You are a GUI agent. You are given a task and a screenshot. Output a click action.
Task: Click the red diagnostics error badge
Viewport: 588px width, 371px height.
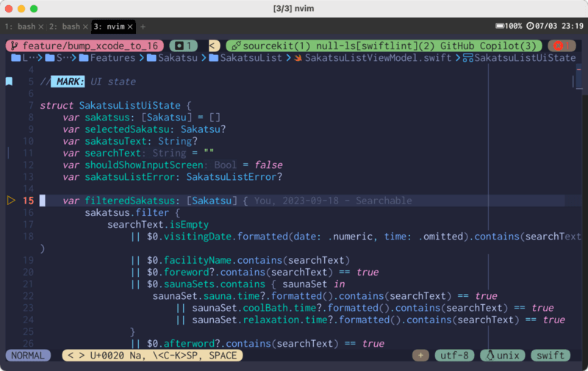[562, 46]
